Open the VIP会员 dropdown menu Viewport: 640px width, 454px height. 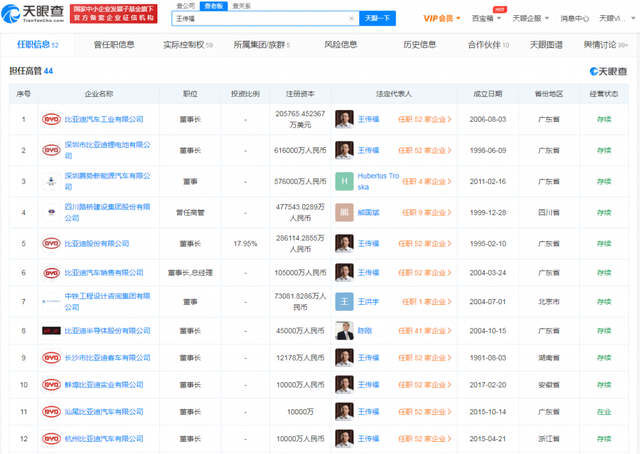point(442,18)
